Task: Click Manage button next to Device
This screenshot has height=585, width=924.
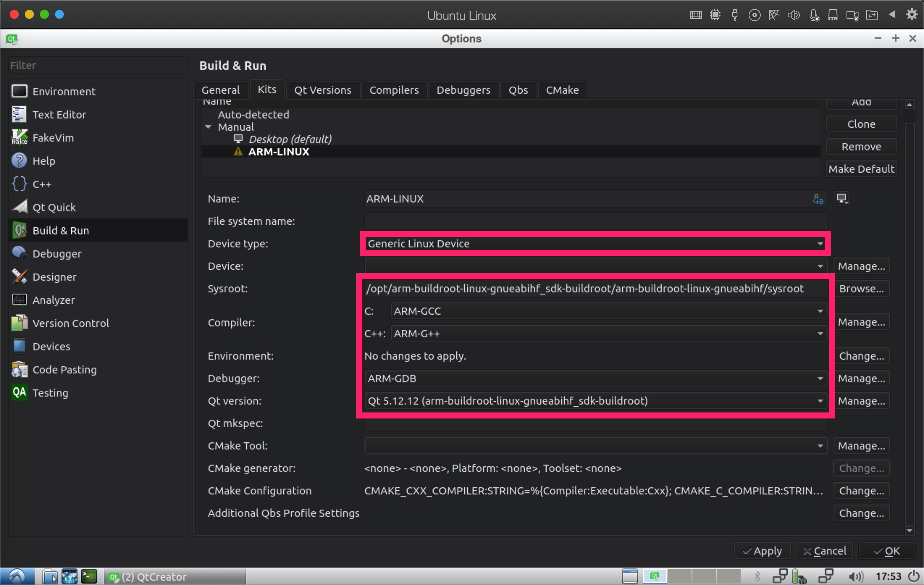Action: (x=862, y=266)
